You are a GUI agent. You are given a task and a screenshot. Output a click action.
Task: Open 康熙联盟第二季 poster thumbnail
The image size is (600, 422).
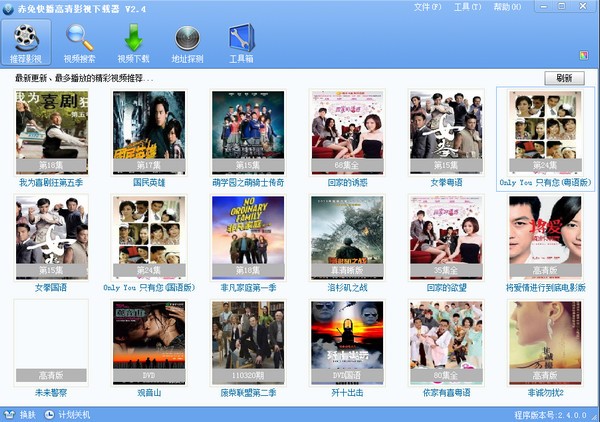pyautogui.click(x=248, y=342)
